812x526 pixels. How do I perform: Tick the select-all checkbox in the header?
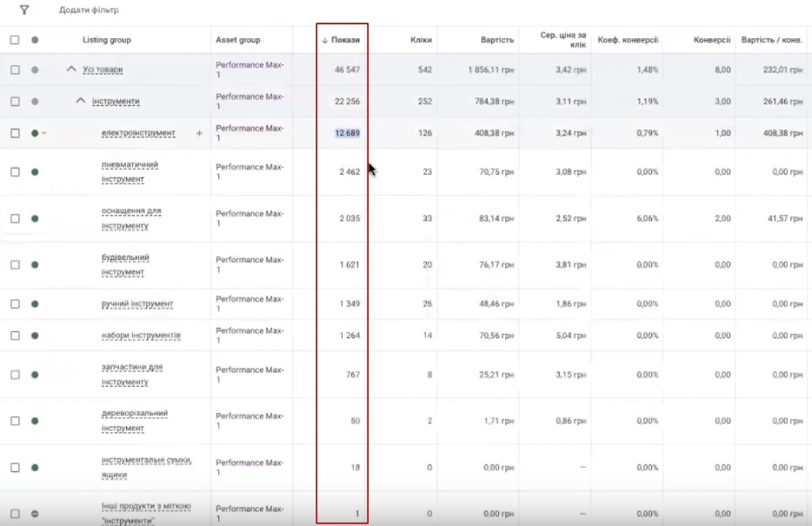pyautogui.click(x=15, y=40)
